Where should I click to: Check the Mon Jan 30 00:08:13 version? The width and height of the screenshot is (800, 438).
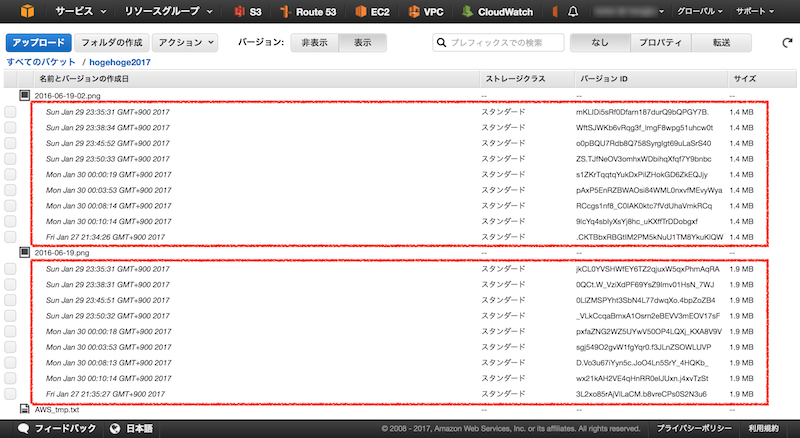tap(10, 362)
